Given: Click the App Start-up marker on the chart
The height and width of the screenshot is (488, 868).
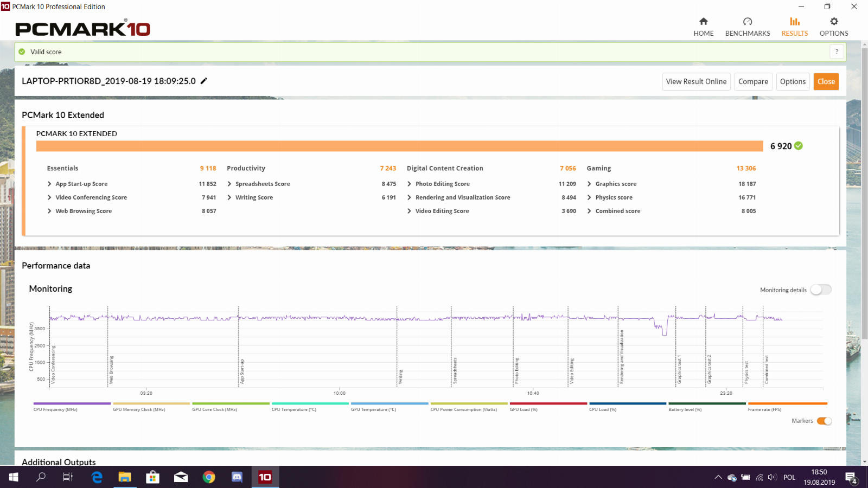Looking at the screenshot, I should [x=242, y=371].
